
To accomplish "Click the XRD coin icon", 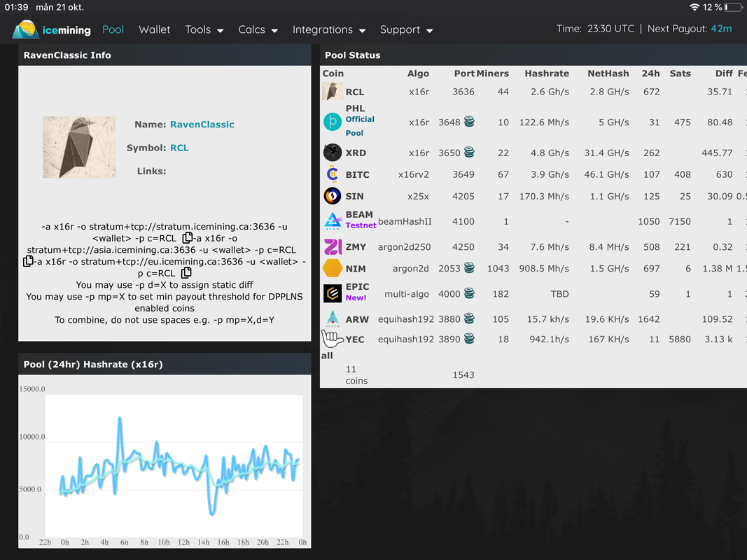I will click(x=332, y=153).
